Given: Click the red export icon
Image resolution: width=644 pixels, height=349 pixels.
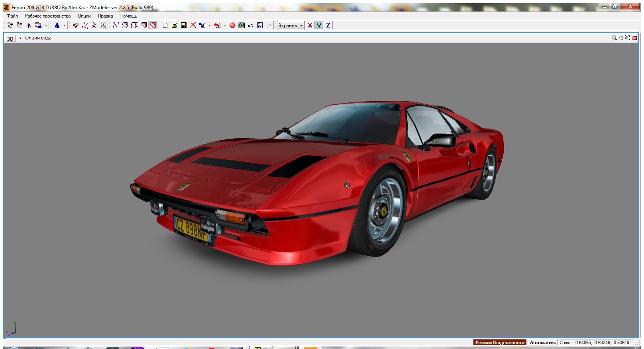Looking at the screenshot, I should pos(217,25).
